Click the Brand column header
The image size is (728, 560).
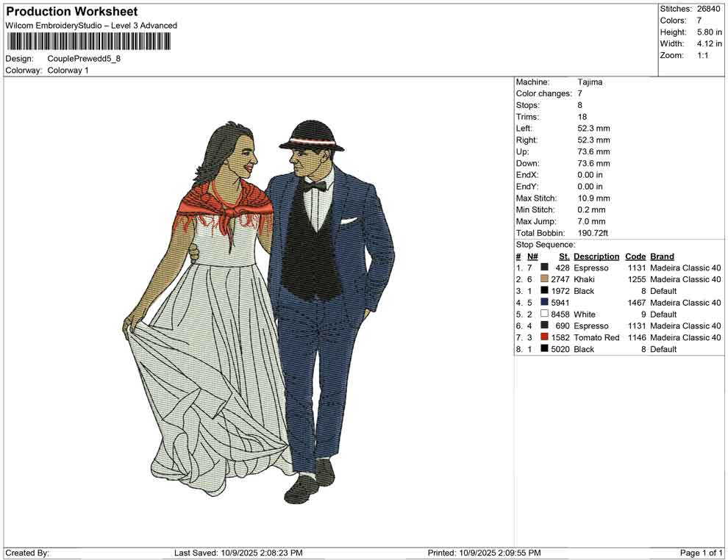(662, 256)
